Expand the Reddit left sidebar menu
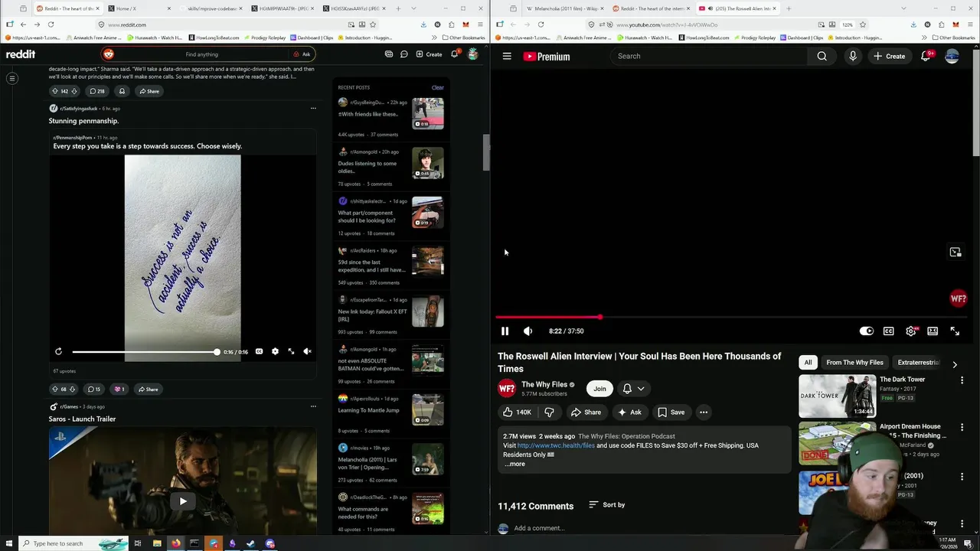 pyautogui.click(x=12, y=78)
